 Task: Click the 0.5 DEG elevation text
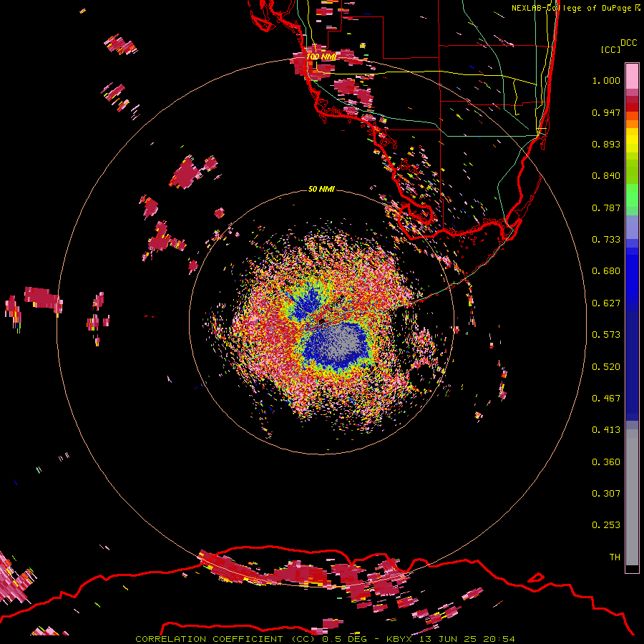coord(344,639)
